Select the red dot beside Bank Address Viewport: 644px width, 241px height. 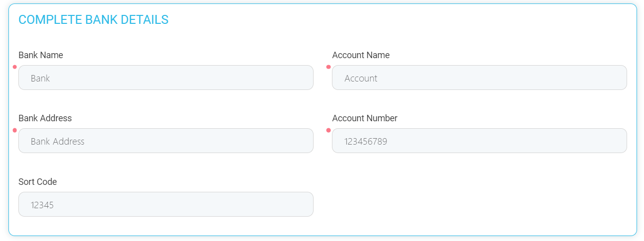click(15, 130)
